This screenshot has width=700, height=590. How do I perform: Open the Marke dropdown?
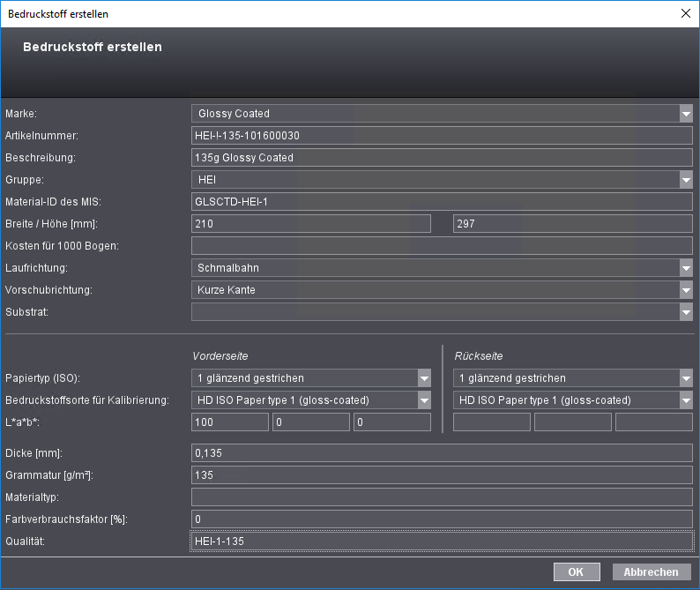pos(686,114)
